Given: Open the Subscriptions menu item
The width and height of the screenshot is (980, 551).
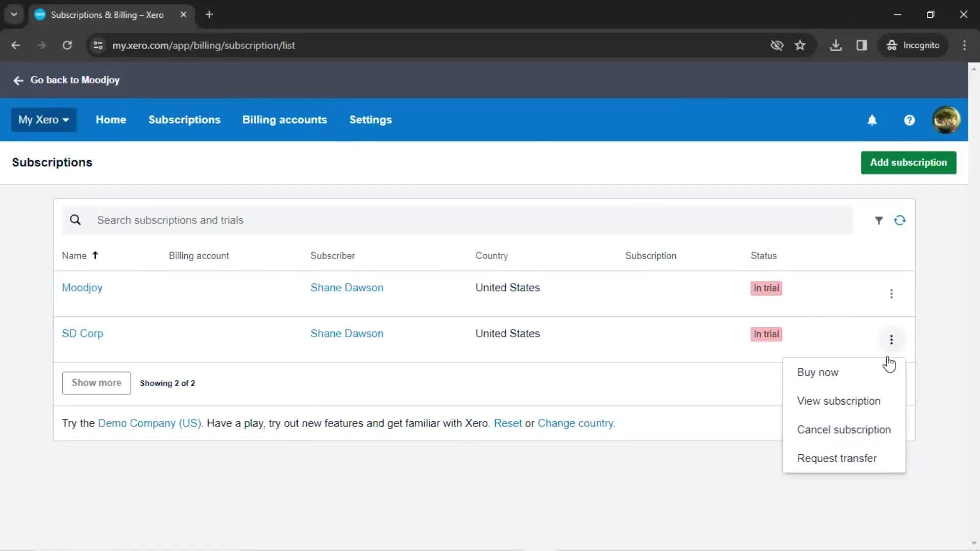Looking at the screenshot, I should click(184, 120).
